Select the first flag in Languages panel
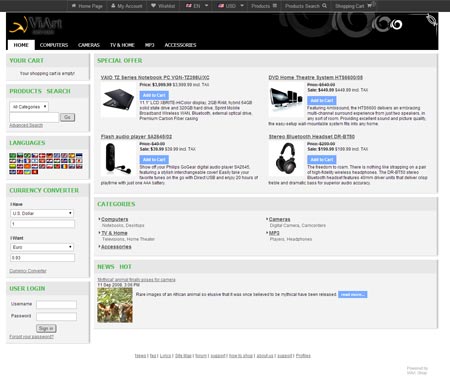 pyautogui.click(x=13, y=156)
